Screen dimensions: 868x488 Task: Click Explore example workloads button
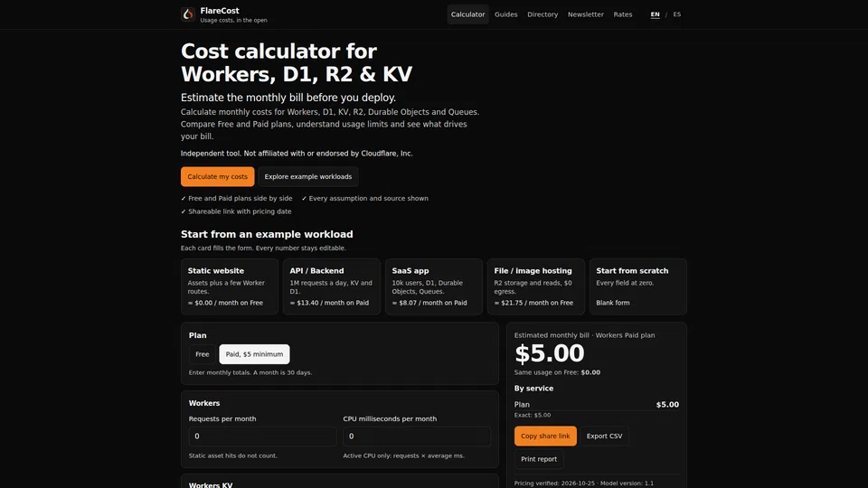pyautogui.click(x=307, y=176)
